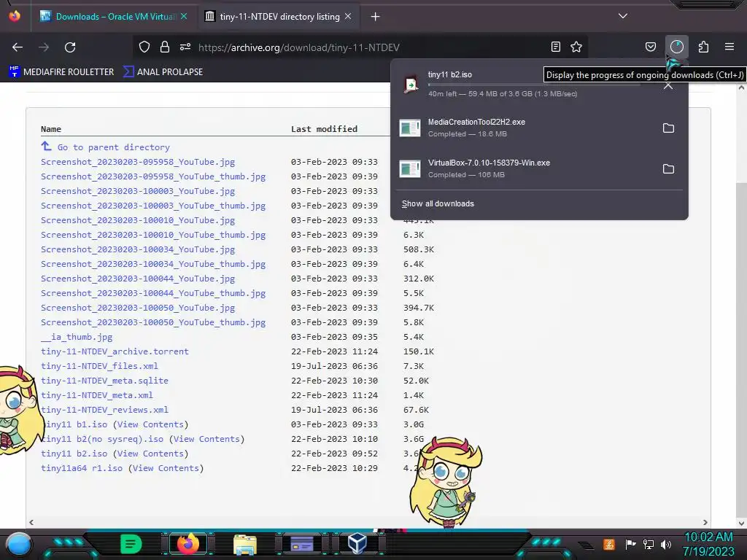
Task: Open the Extensions puzzle icon
Action: click(703, 47)
